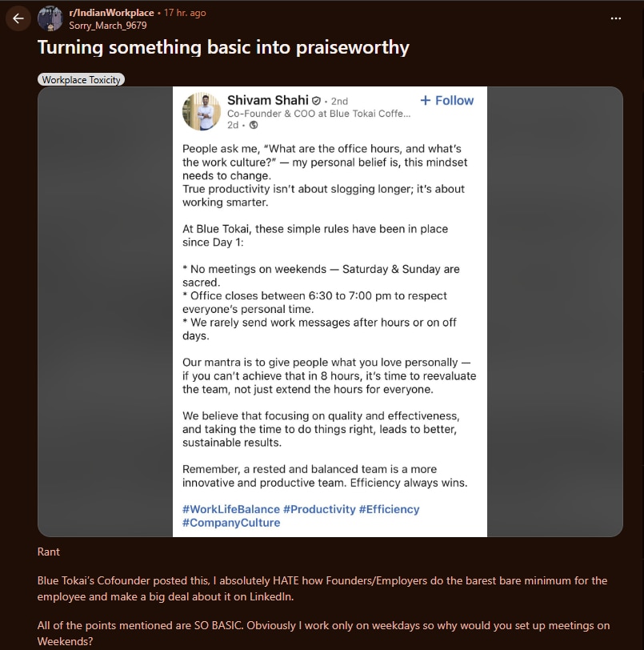Open the r/IndianWorkplace community avatar
This screenshot has height=650, width=644.
(50, 18)
